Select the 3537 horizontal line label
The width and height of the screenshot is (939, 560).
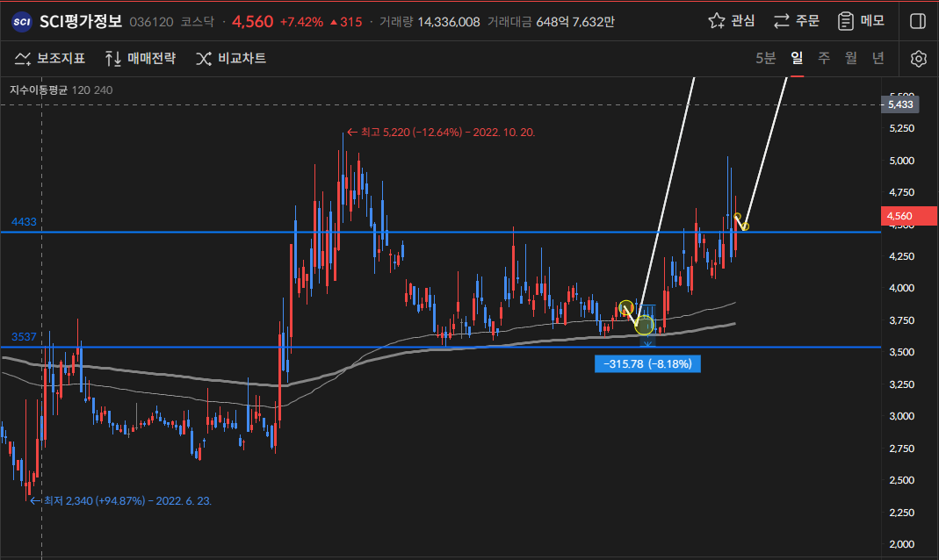click(x=24, y=337)
